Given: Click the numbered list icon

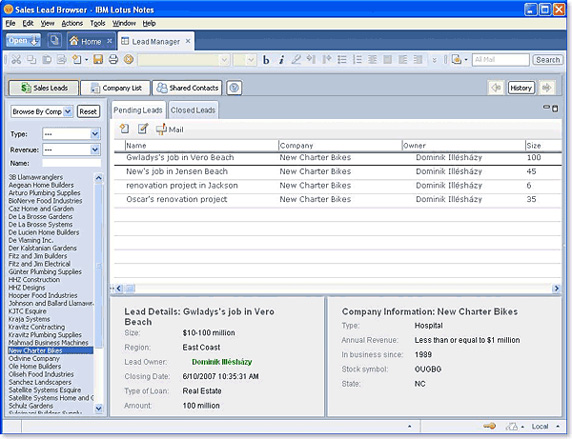Looking at the screenshot, I should pos(357,59).
